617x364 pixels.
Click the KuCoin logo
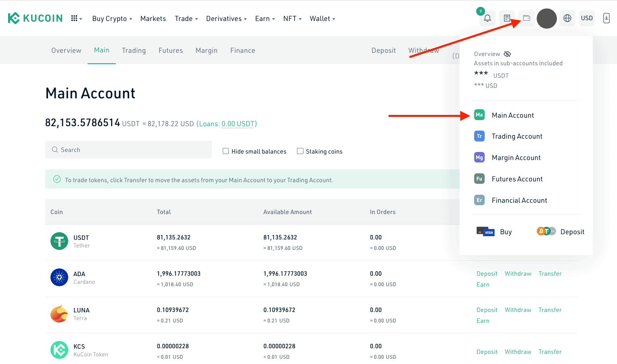pos(35,18)
